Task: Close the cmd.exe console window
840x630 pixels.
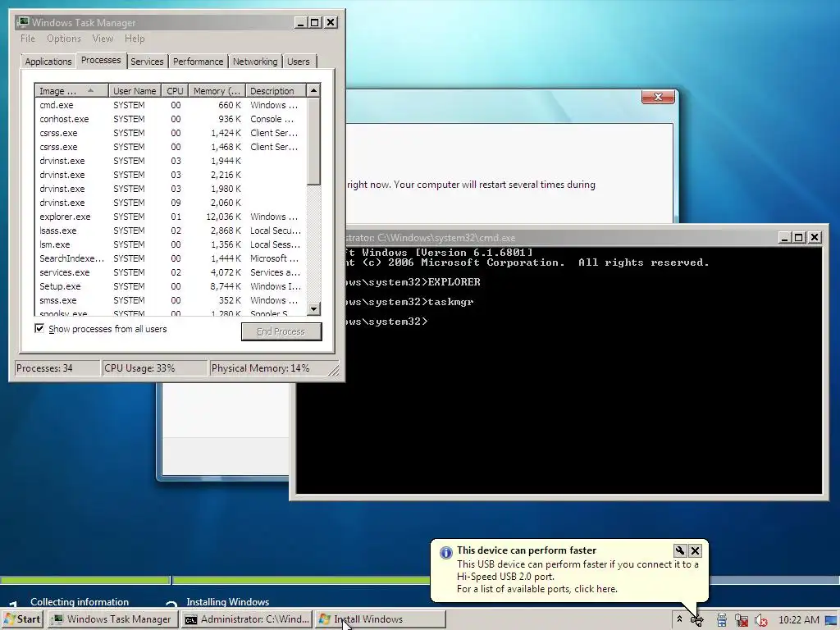Action: coord(815,237)
